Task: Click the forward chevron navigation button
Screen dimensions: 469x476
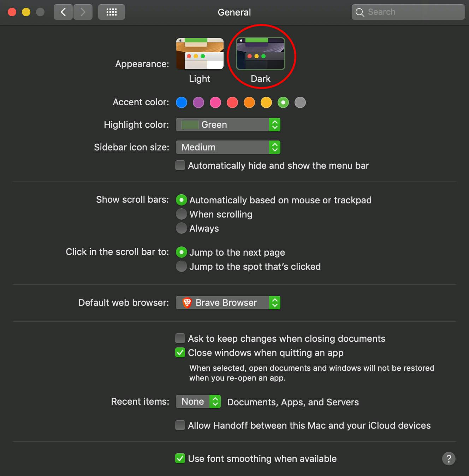Action: (83, 12)
